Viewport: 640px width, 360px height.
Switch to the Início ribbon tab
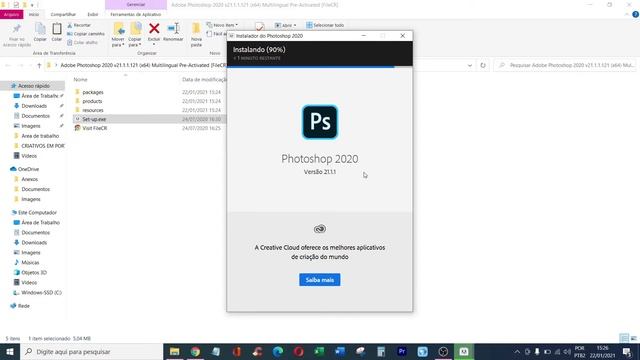click(x=34, y=14)
